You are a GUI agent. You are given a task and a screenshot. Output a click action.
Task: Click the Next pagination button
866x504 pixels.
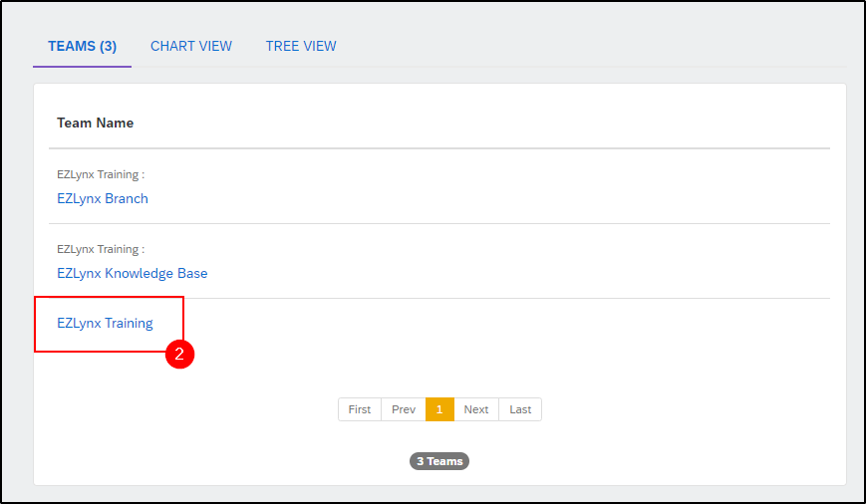pyautogui.click(x=476, y=409)
